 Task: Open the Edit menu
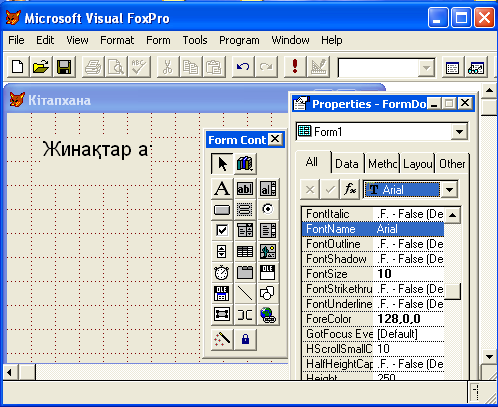[45, 40]
